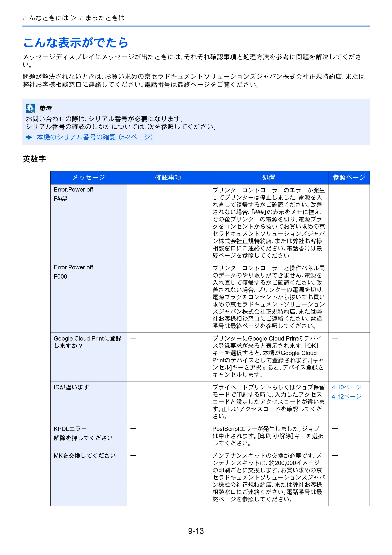Screen dimensions: 392x555
Task: Click the KPDLエラー message cell
Action: click(89, 436)
